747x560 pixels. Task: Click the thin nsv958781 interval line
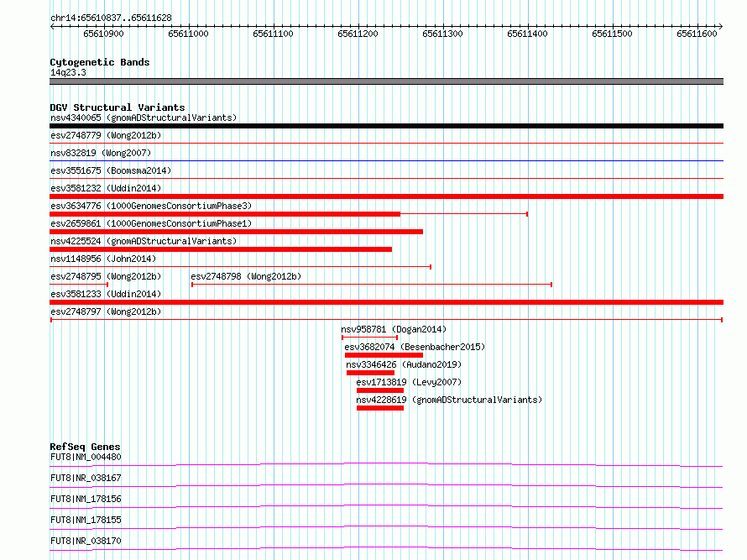pos(369,338)
